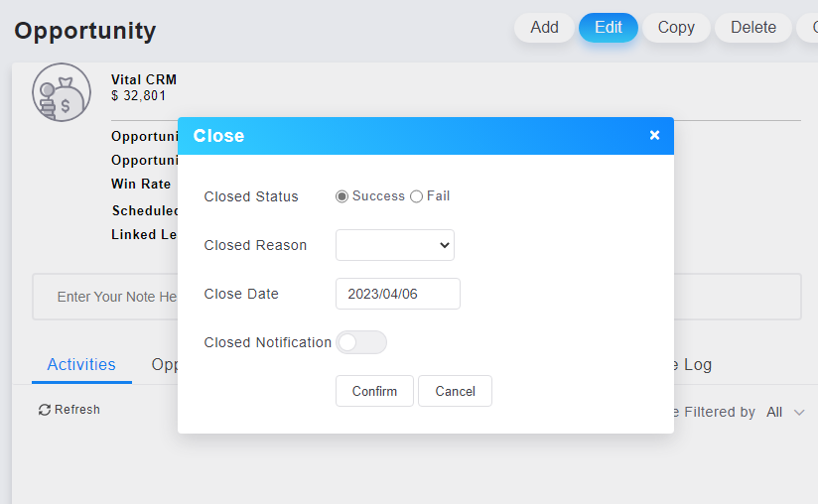Click the Delete button
Viewport: 818px width, 504px height.
[x=752, y=28]
